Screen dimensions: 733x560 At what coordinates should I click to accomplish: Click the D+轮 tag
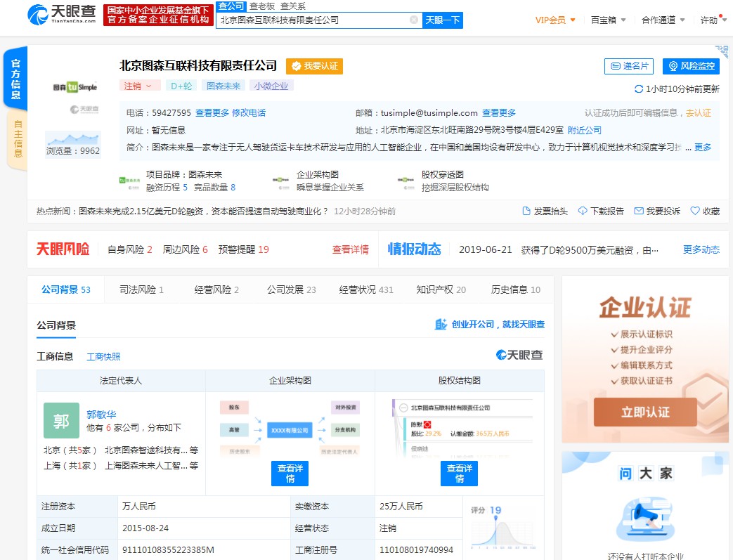tap(181, 86)
